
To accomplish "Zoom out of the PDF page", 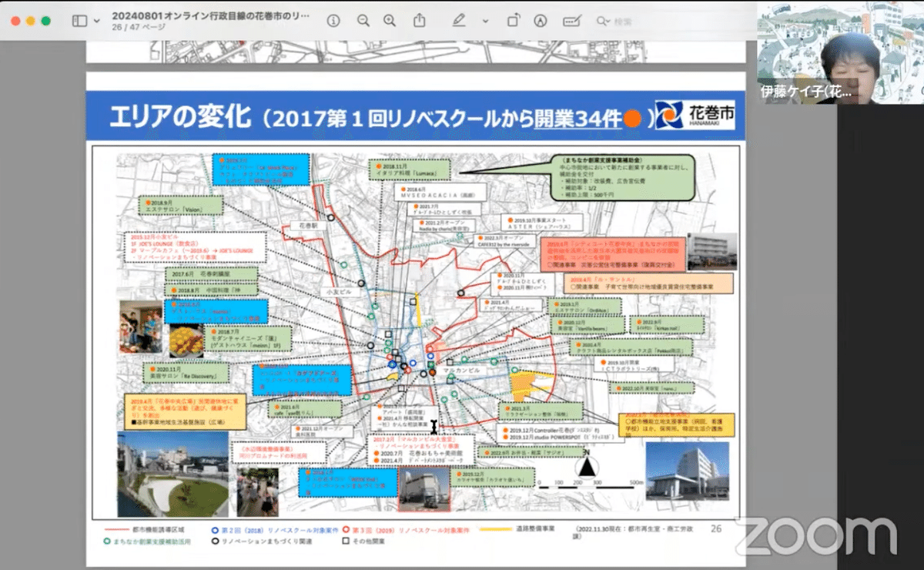I will pyautogui.click(x=361, y=21).
